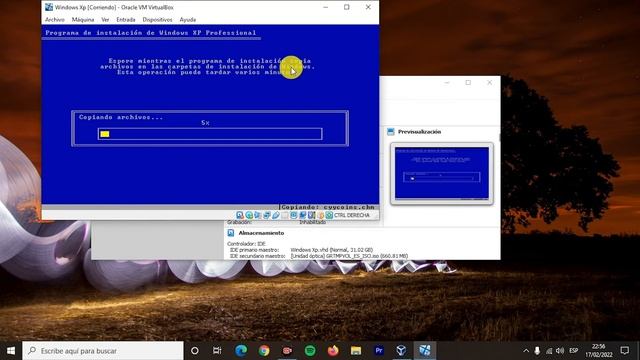Open the volume tray icon
640x360 pixels.
tap(560, 351)
